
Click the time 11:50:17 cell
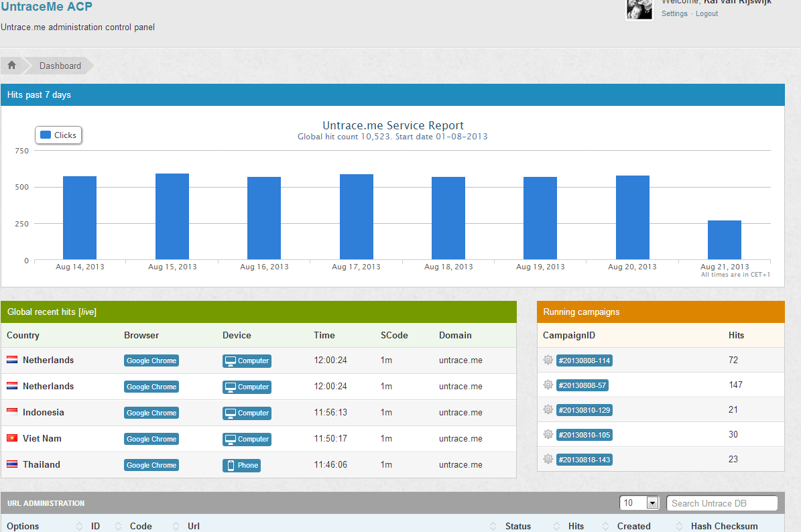coord(330,438)
